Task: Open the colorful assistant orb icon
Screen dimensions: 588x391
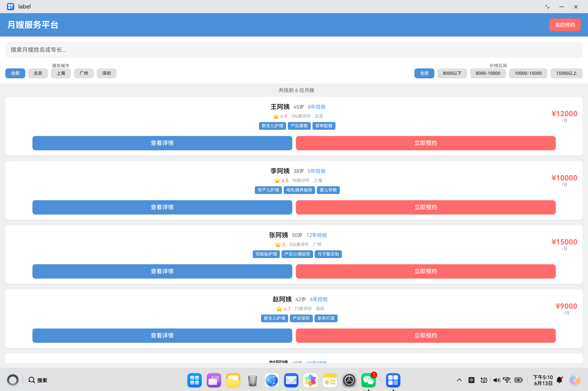Action: click(575, 380)
